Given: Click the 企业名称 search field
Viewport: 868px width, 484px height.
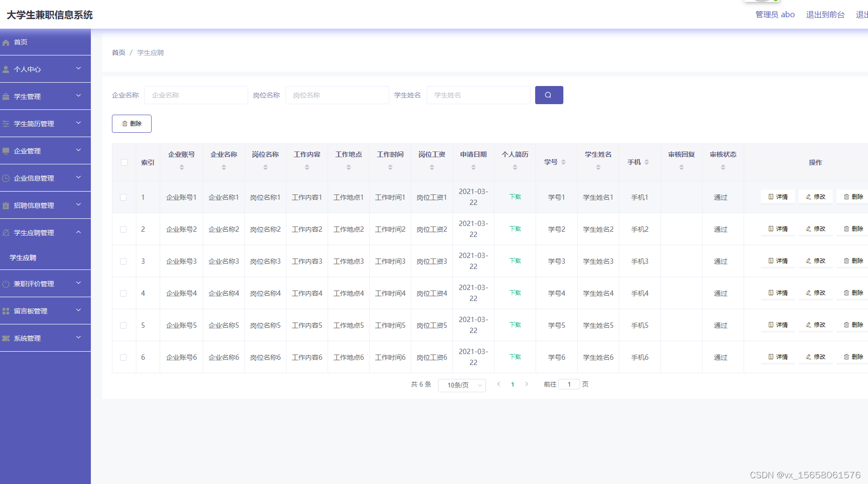Looking at the screenshot, I should pos(196,95).
